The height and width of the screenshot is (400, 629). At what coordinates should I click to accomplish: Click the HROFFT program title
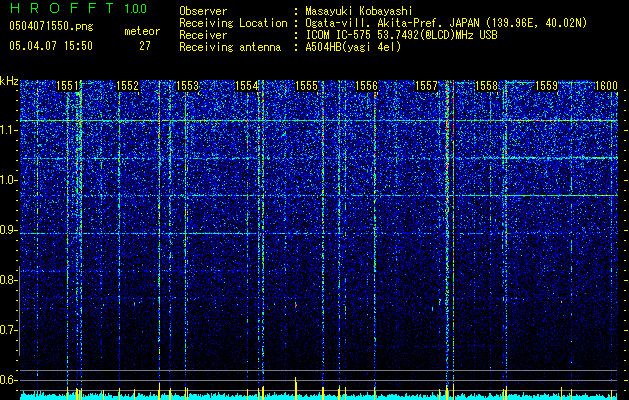click(x=61, y=8)
